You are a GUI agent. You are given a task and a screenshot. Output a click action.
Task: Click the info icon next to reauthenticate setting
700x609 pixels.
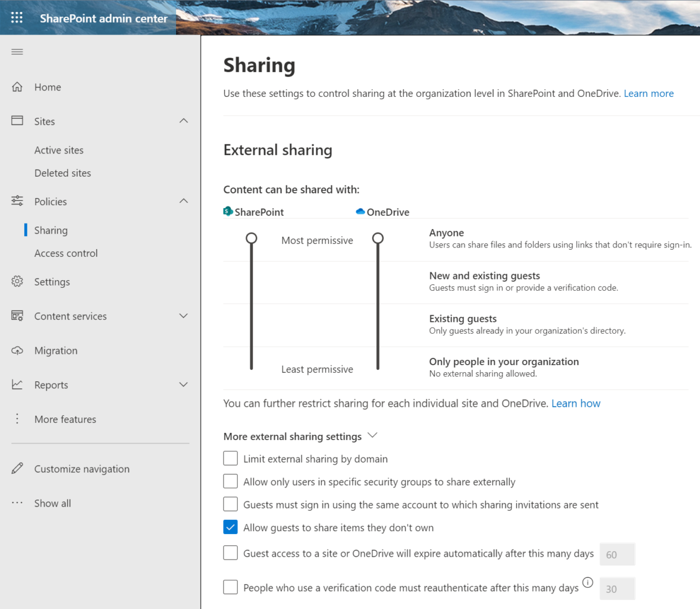coord(588,583)
